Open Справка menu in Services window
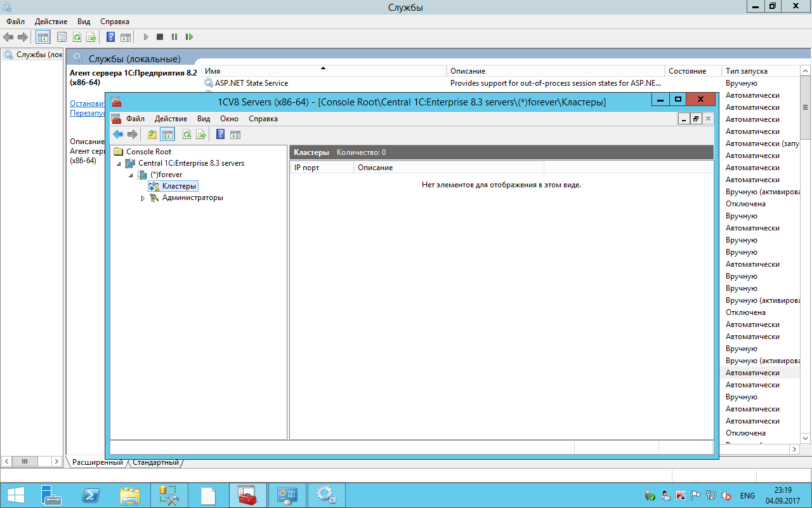This screenshot has width=812, height=508. [x=115, y=22]
